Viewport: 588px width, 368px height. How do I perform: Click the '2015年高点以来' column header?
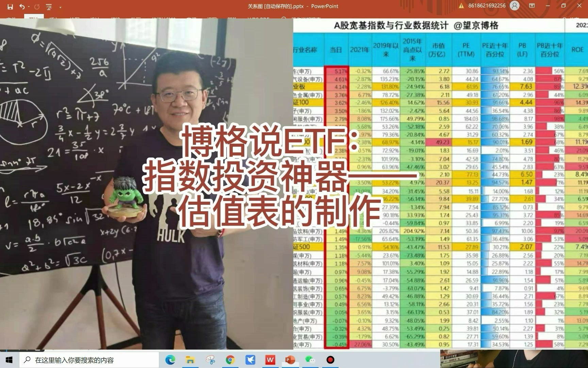[412, 50]
